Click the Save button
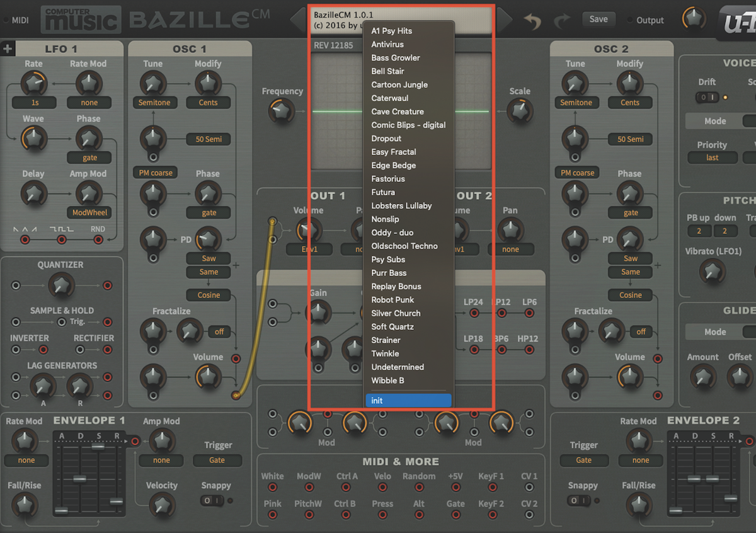 pyautogui.click(x=598, y=20)
